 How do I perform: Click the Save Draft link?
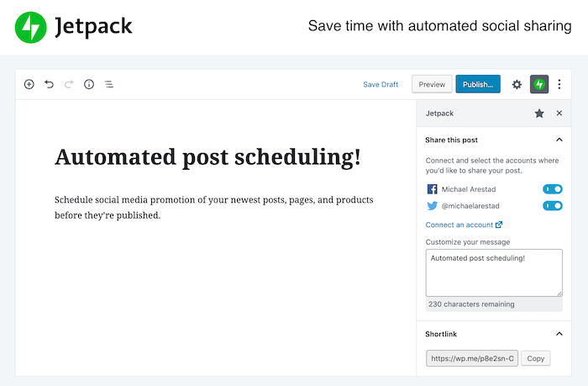pos(381,84)
